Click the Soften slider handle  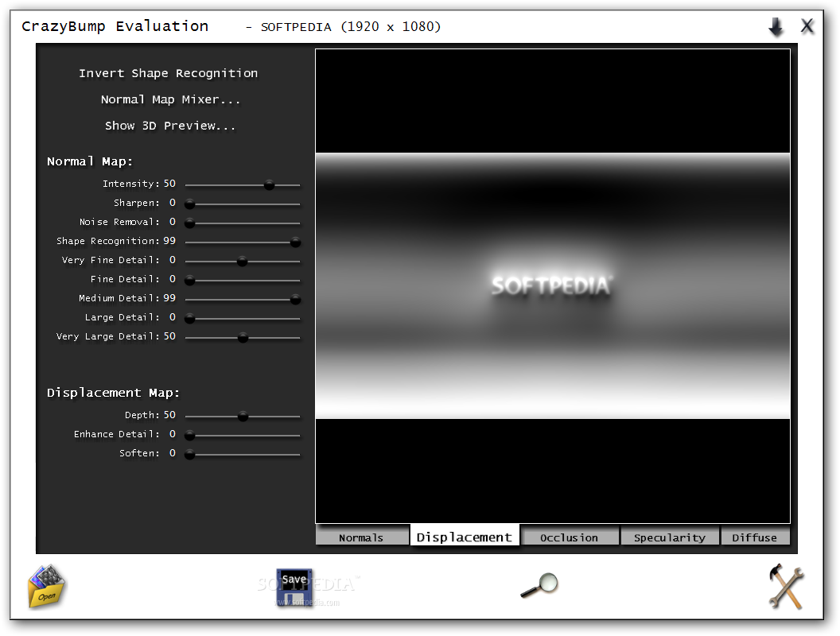tap(189, 455)
